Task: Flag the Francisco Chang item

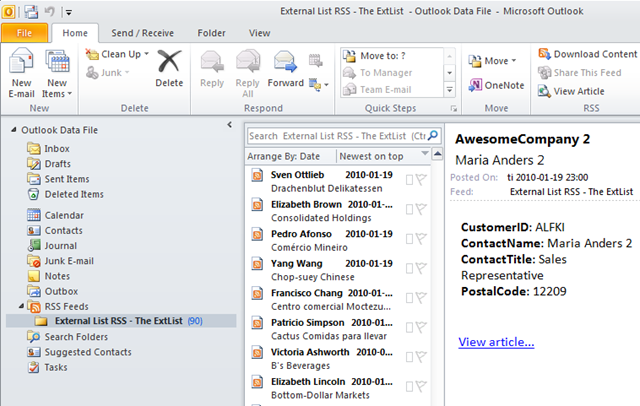Action: [x=421, y=298]
